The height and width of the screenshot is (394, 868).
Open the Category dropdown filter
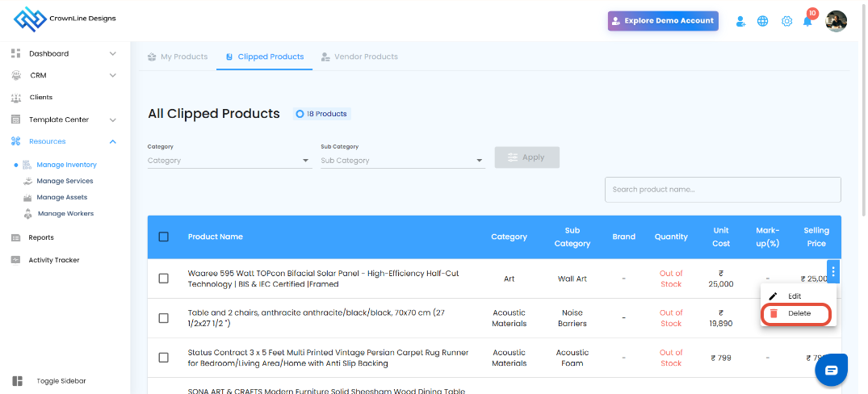coord(229,161)
